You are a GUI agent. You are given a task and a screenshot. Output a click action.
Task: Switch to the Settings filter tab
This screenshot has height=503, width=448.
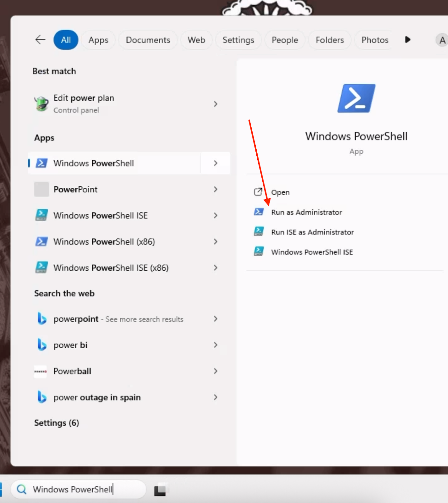(x=238, y=40)
